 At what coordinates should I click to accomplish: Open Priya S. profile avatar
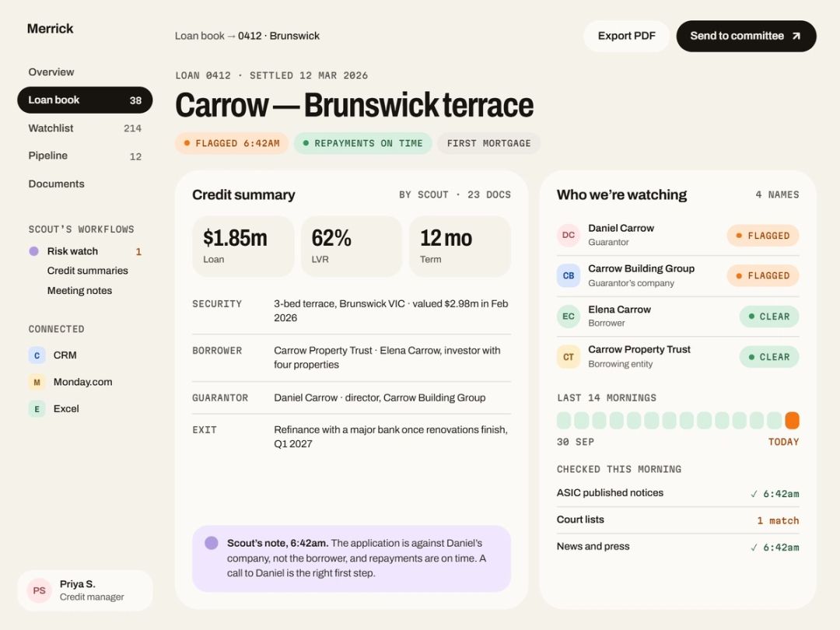(x=39, y=590)
